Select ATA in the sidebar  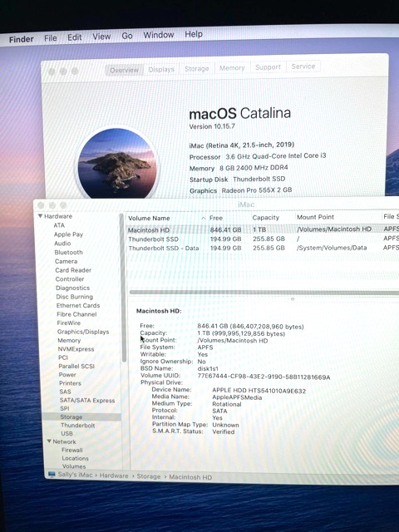(59, 225)
